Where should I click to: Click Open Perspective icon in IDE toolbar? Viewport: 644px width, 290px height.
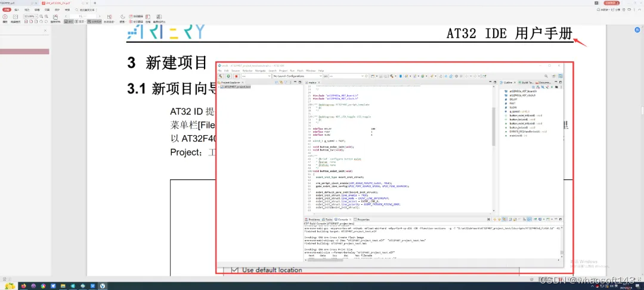click(x=553, y=76)
